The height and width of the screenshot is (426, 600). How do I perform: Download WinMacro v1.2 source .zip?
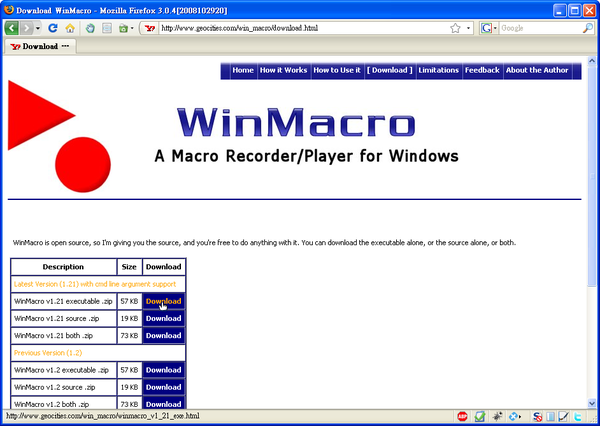163,387
